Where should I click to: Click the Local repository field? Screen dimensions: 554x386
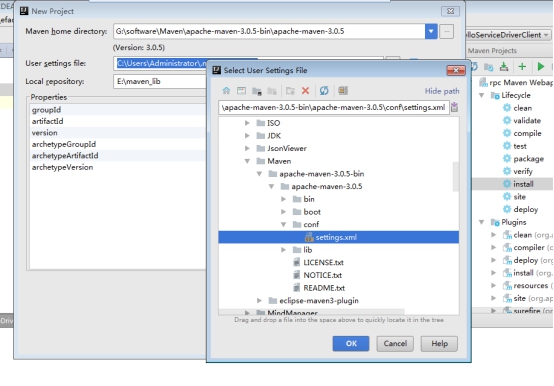point(160,82)
